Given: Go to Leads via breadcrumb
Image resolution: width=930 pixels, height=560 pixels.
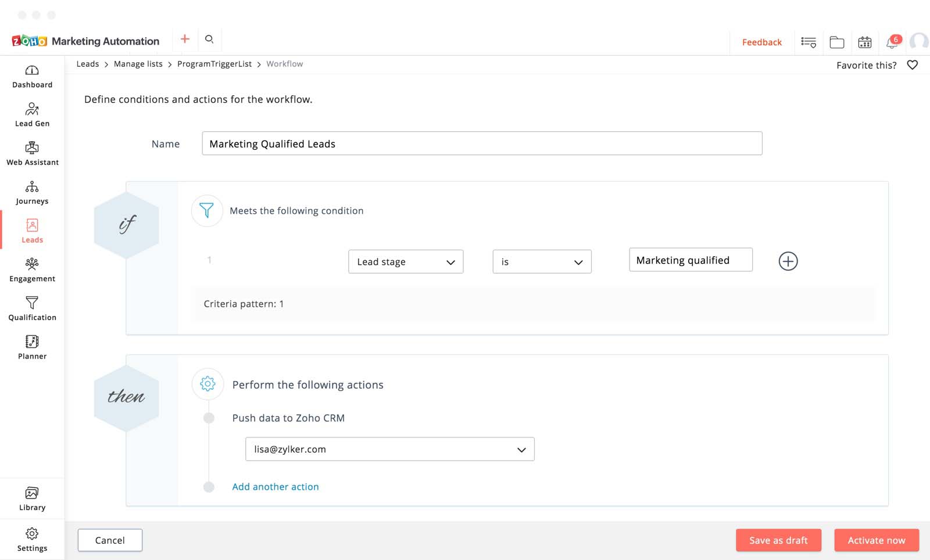Looking at the screenshot, I should (88, 64).
